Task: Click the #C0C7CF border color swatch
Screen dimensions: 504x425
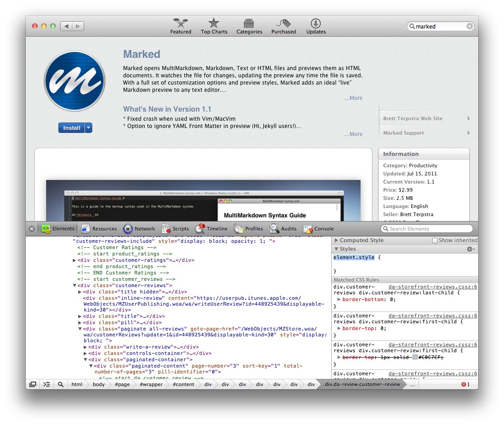Action: pyautogui.click(x=415, y=357)
